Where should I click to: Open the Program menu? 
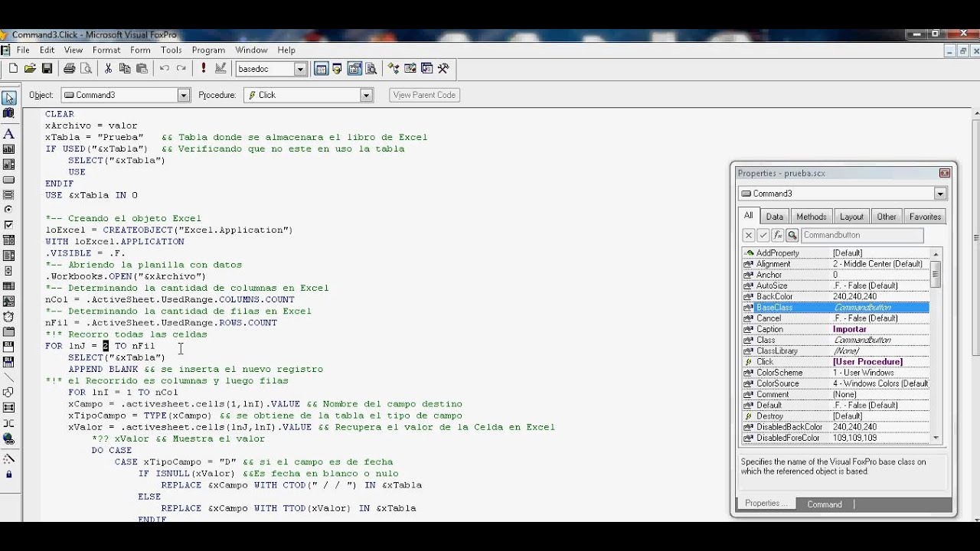tap(209, 50)
